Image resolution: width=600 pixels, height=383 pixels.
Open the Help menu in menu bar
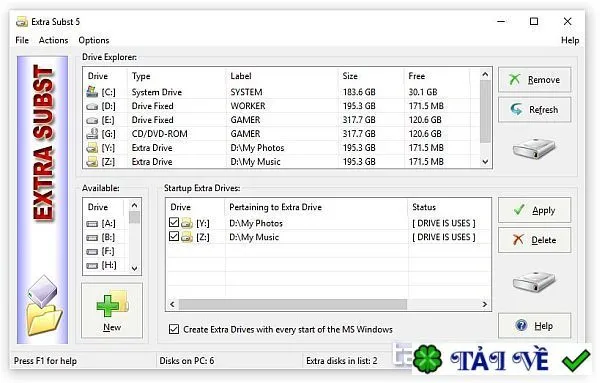570,40
